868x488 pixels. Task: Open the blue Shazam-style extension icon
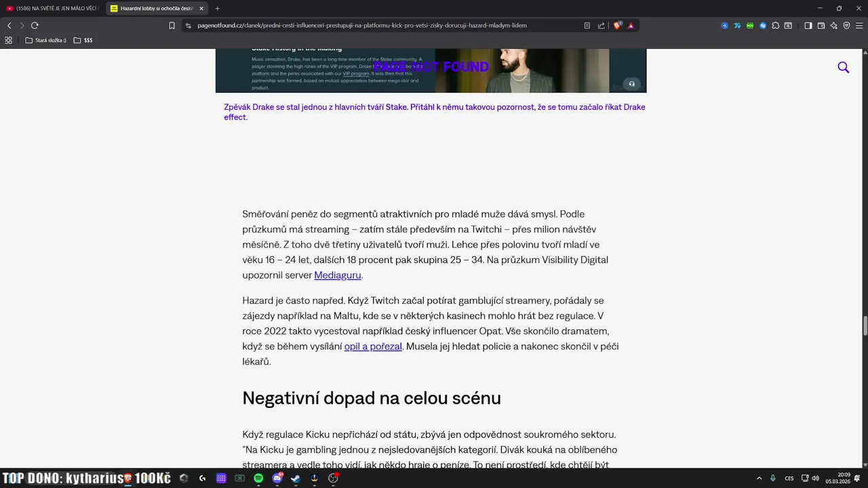(x=763, y=26)
